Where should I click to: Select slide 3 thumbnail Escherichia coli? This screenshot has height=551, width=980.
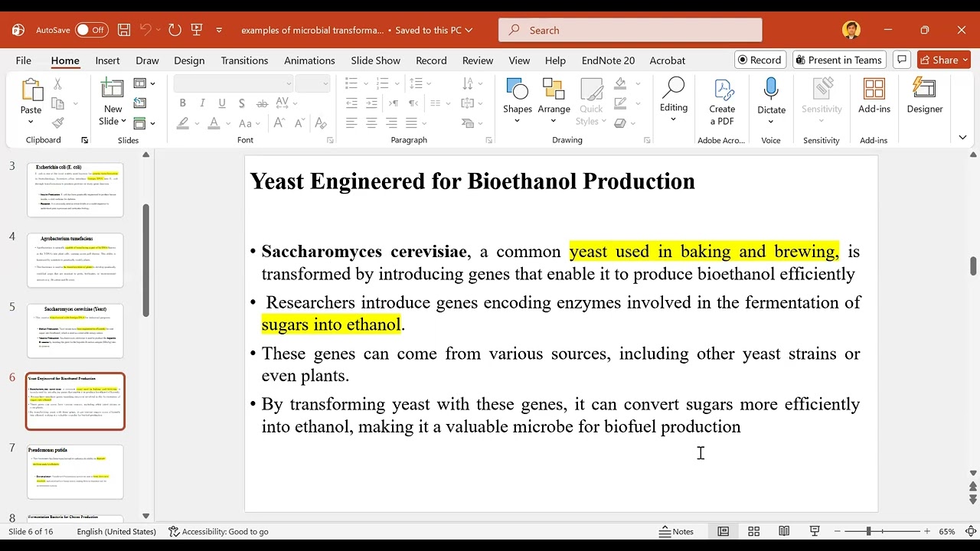(75, 189)
